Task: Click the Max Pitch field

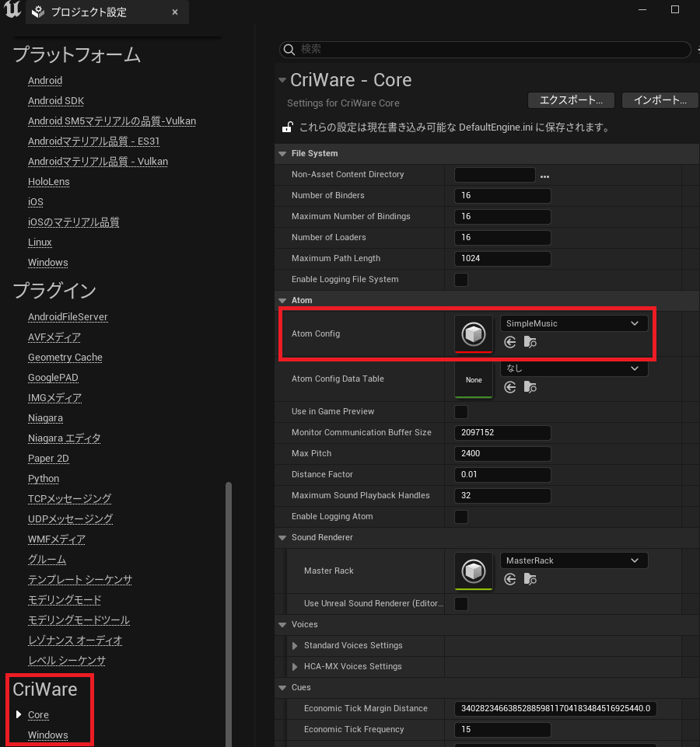Action: pyautogui.click(x=502, y=453)
